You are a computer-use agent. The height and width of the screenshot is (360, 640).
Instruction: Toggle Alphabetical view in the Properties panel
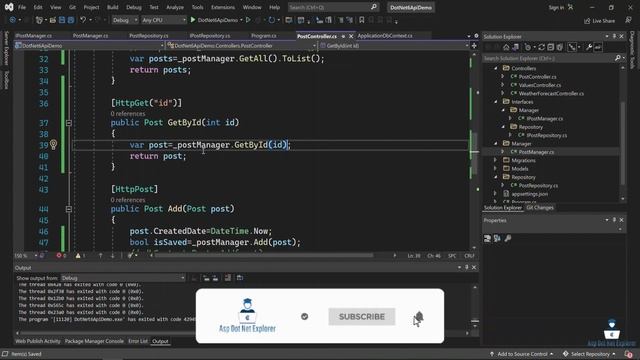coord(497,238)
